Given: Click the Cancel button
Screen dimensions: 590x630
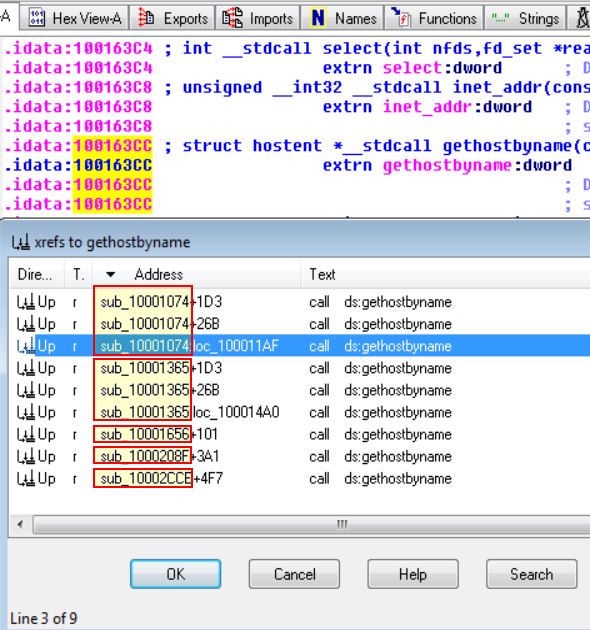Looking at the screenshot, I should tap(294, 574).
